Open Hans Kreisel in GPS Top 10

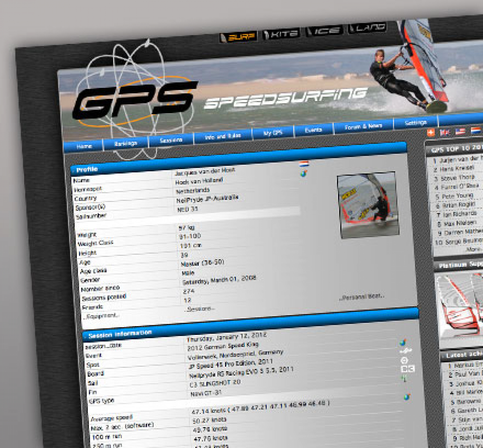(457, 169)
